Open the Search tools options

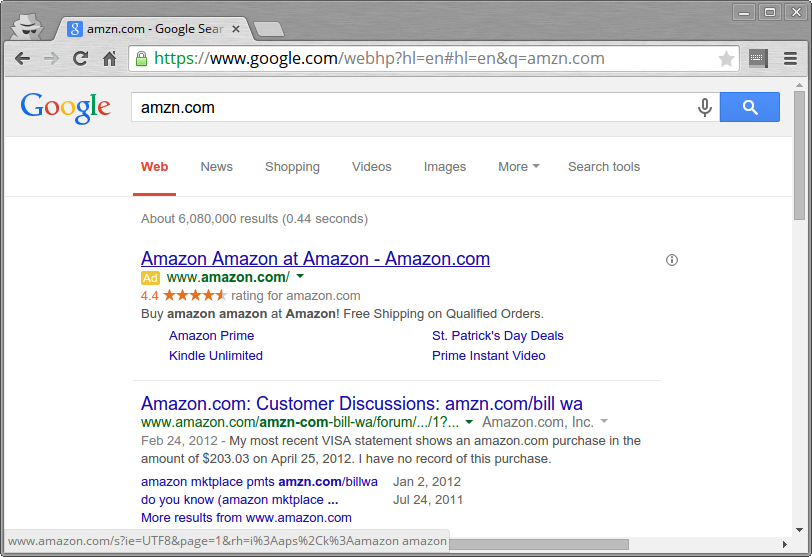(x=603, y=167)
